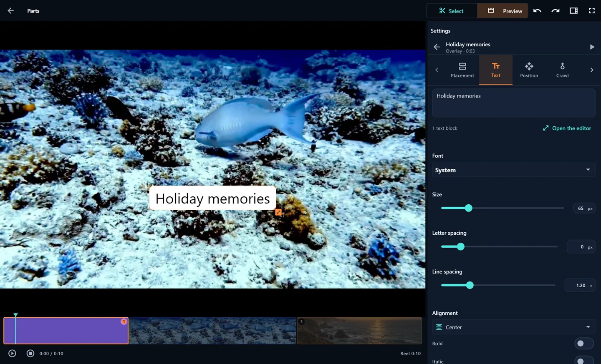Click the Line spacing slider handle
The height and width of the screenshot is (364, 601).
(x=470, y=285)
